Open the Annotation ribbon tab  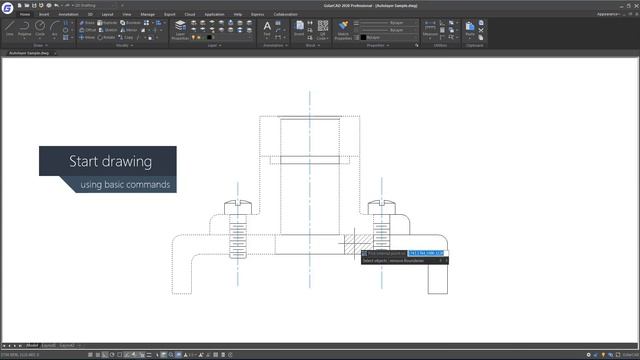coord(68,14)
